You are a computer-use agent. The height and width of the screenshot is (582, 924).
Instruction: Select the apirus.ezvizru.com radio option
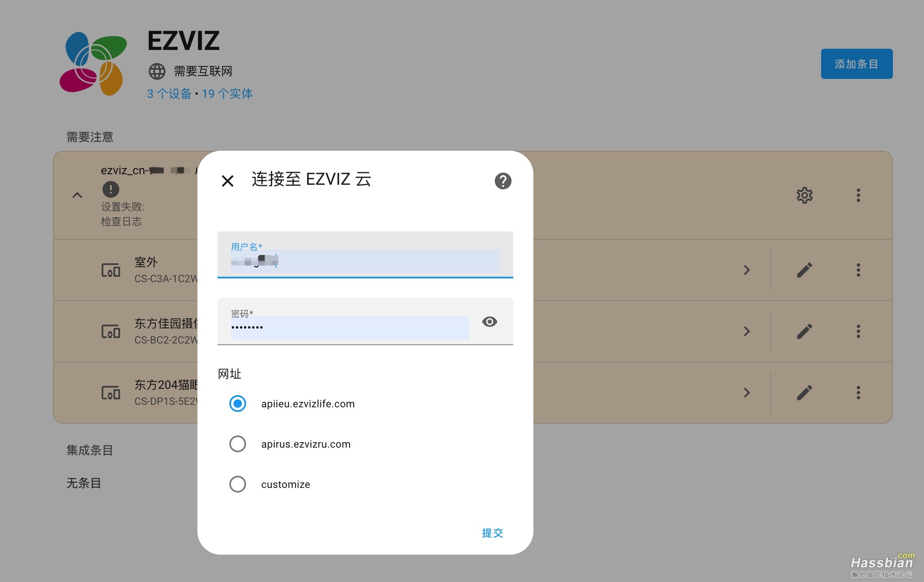point(238,444)
